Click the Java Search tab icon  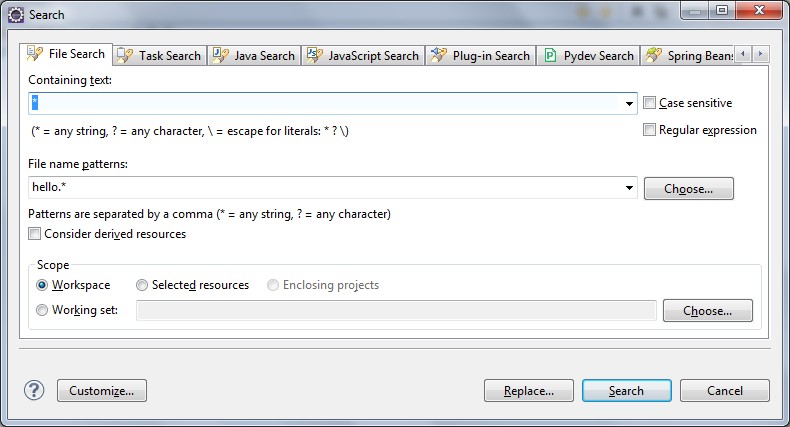click(x=220, y=56)
